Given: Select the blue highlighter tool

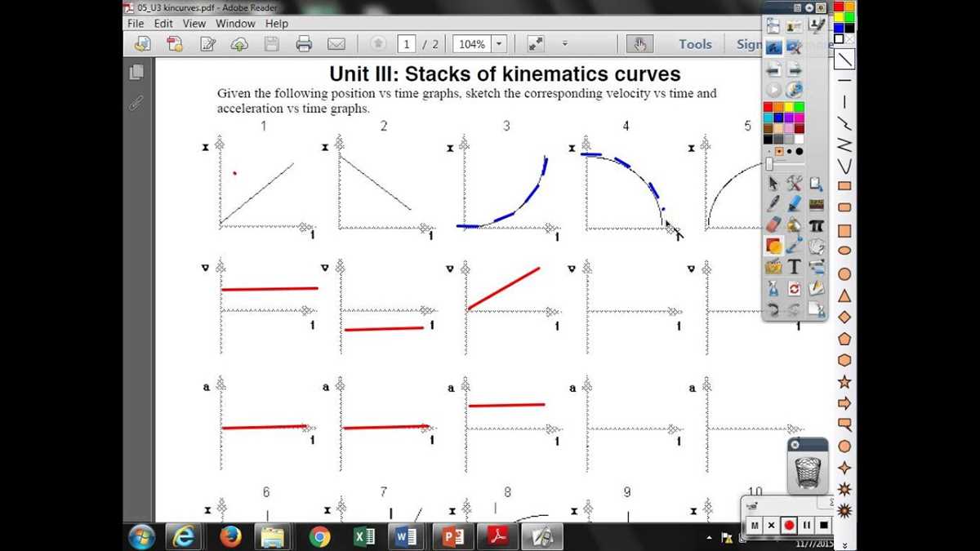Looking at the screenshot, I should tap(794, 205).
